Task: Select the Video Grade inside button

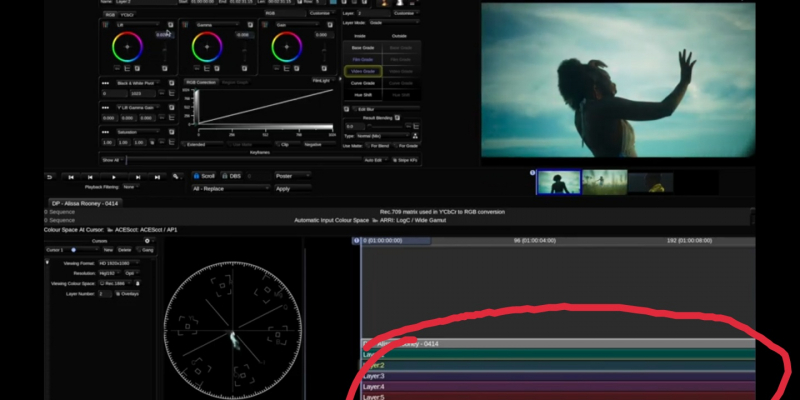Action: coord(362,71)
